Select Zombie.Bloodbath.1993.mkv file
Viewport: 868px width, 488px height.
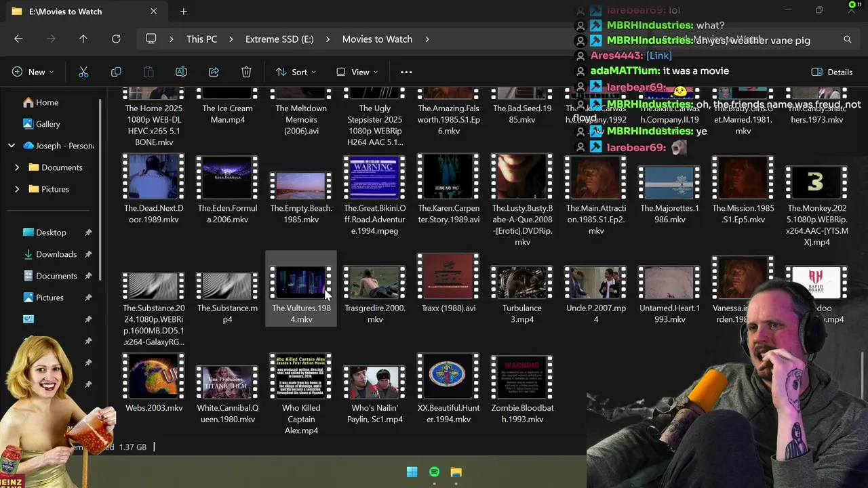[522, 389]
